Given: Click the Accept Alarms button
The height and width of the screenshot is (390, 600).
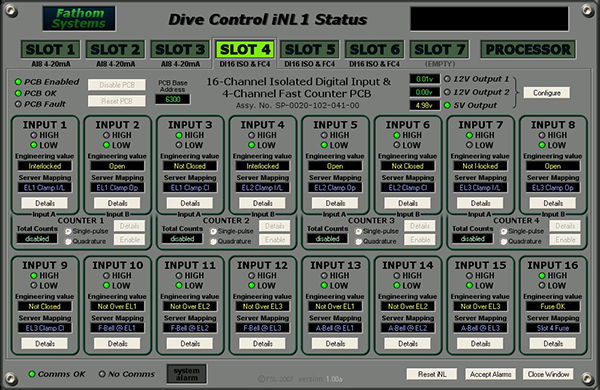Looking at the screenshot, I should (x=491, y=374).
